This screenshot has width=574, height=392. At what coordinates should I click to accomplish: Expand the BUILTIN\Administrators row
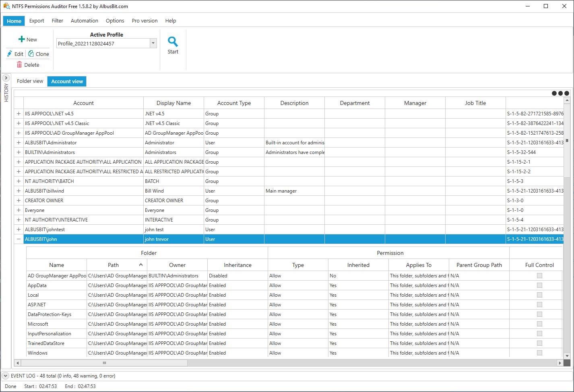point(19,152)
